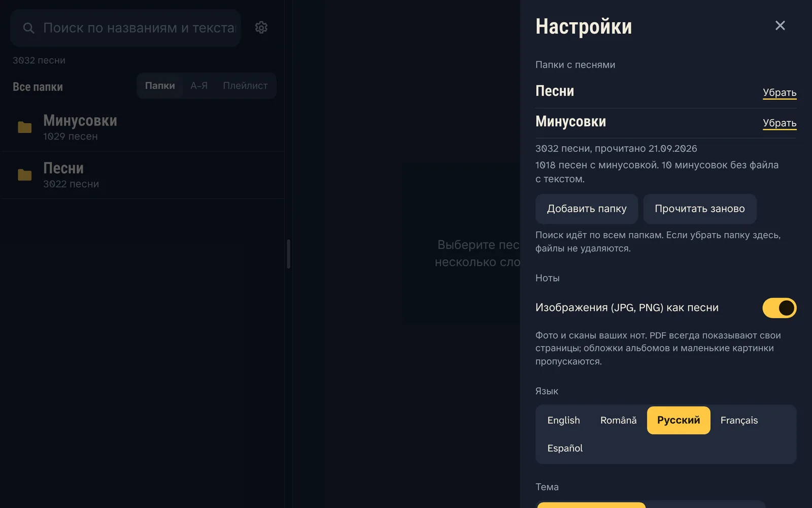Click the panel divider handle beside the song list
Screen dimensions: 812x508
click(x=288, y=254)
